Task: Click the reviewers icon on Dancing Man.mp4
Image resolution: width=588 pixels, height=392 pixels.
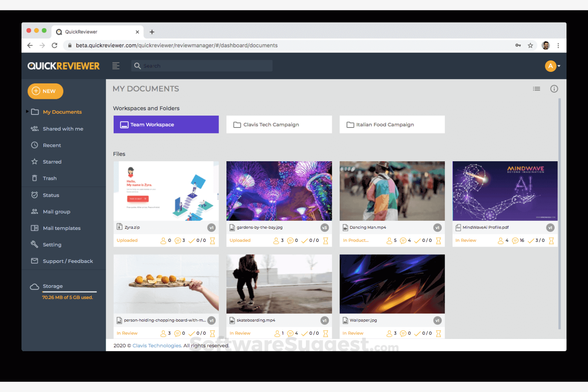Action: click(x=390, y=240)
